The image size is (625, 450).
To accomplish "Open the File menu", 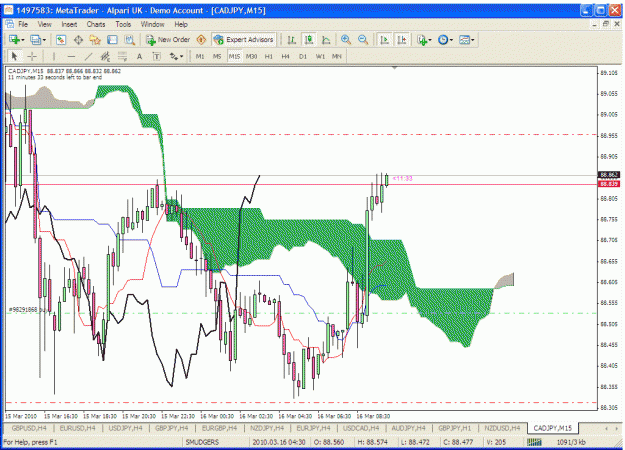I will (23, 24).
